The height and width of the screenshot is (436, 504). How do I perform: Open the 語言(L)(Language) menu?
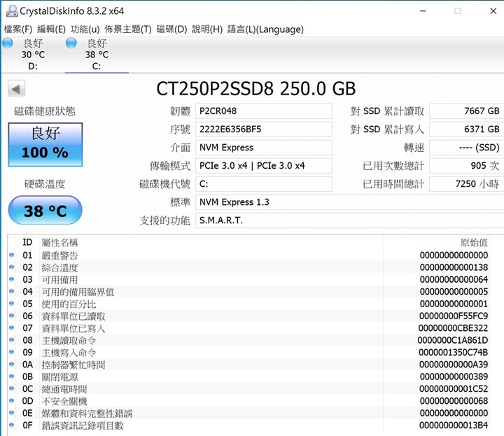[265, 29]
